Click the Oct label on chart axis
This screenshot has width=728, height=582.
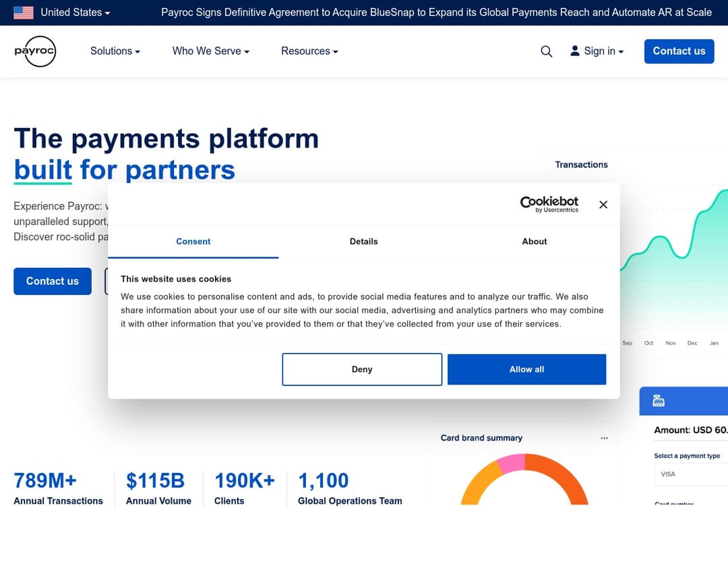648,343
